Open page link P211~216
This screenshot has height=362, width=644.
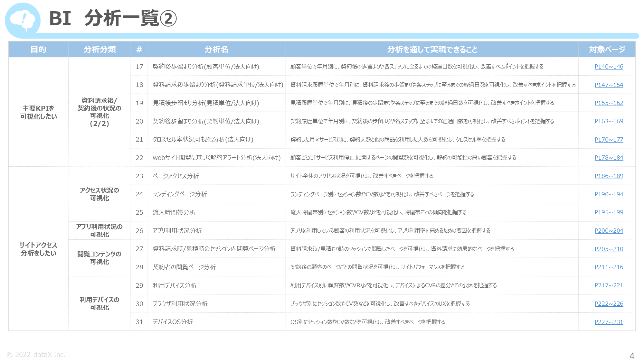tap(609, 267)
